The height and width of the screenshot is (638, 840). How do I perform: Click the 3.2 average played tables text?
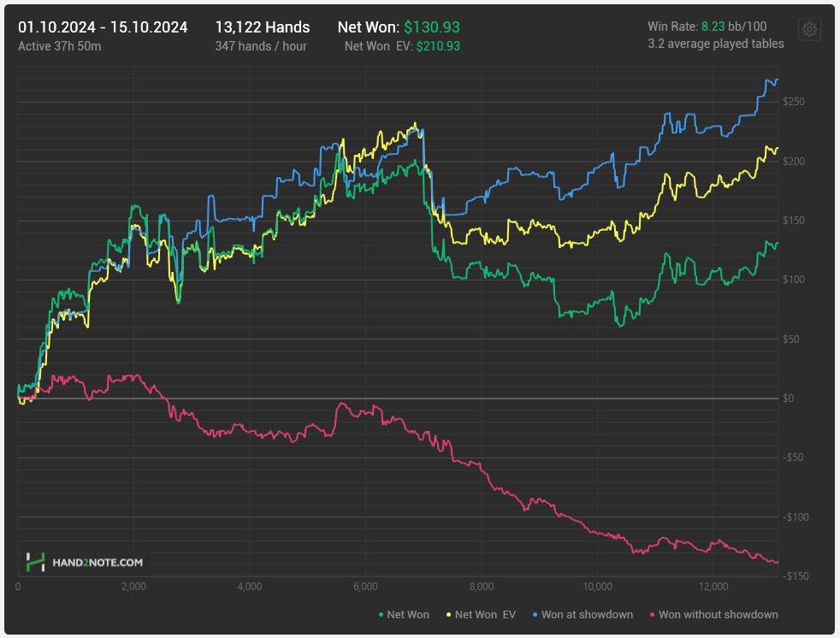tap(716, 44)
